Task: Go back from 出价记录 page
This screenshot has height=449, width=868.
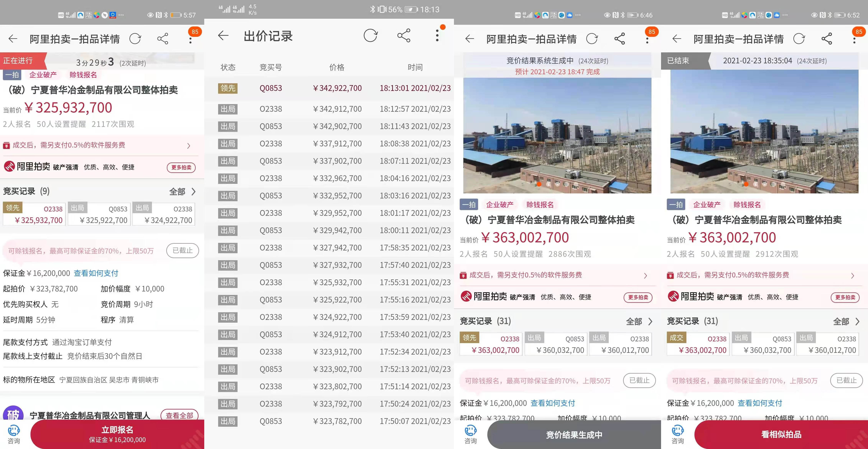Action: tap(223, 35)
